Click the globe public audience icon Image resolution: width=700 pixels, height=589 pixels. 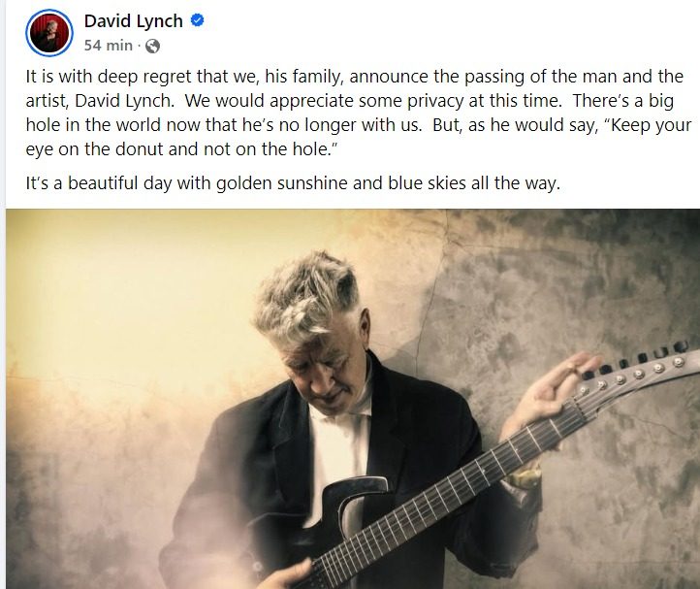pyautogui.click(x=152, y=46)
